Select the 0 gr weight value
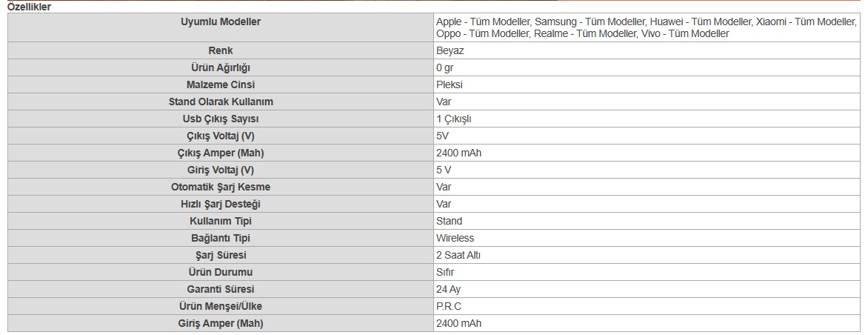Viewport: 868px width, 335px height. pyautogui.click(x=445, y=67)
